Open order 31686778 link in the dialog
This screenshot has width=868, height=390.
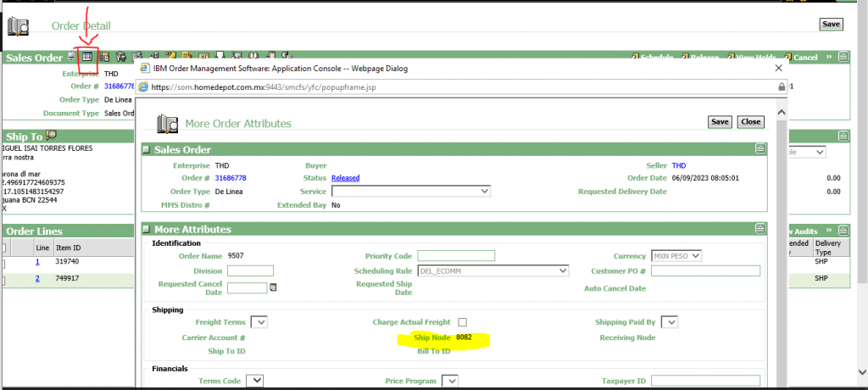click(231, 178)
